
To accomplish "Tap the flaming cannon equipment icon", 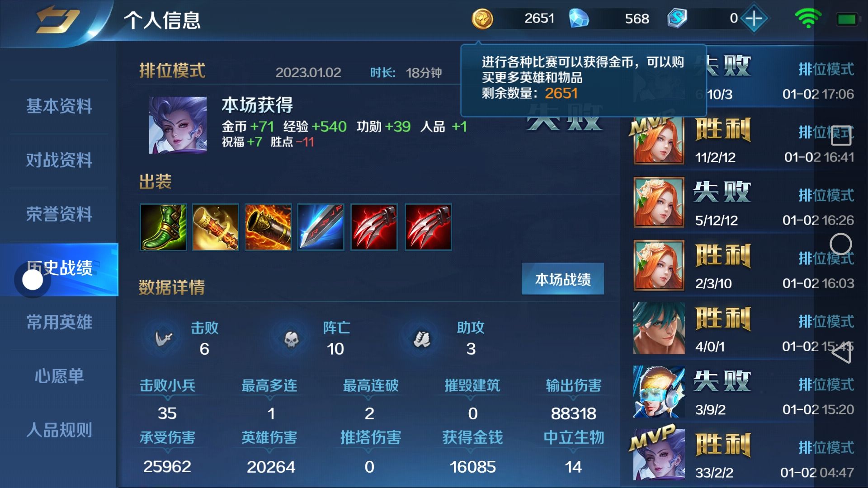I will tap(268, 227).
